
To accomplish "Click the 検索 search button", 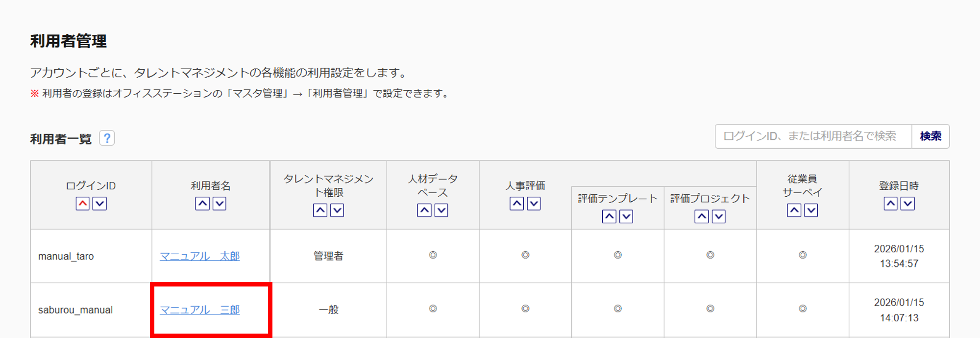I will click(x=930, y=136).
